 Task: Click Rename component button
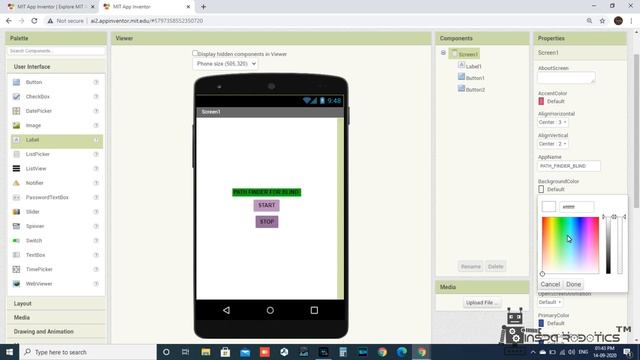(x=471, y=267)
